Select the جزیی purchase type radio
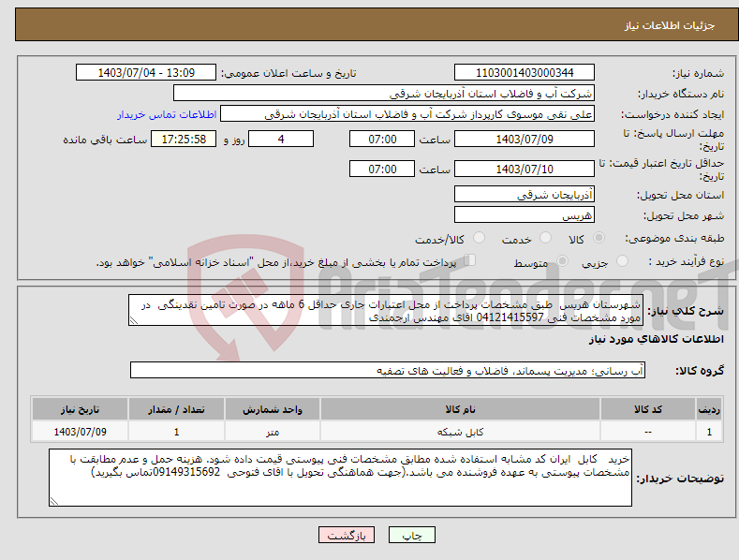The height and width of the screenshot is (560, 739). click(x=623, y=260)
